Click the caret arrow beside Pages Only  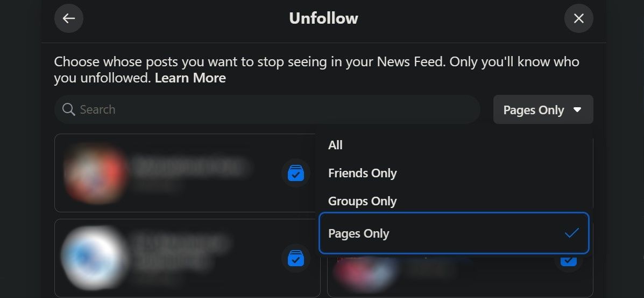(577, 110)
